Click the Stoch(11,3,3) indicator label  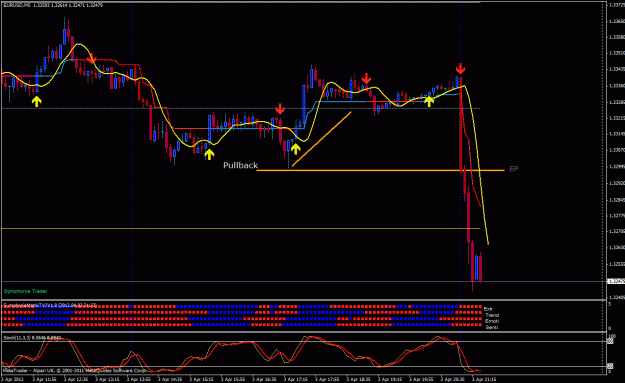coord(32,338)
